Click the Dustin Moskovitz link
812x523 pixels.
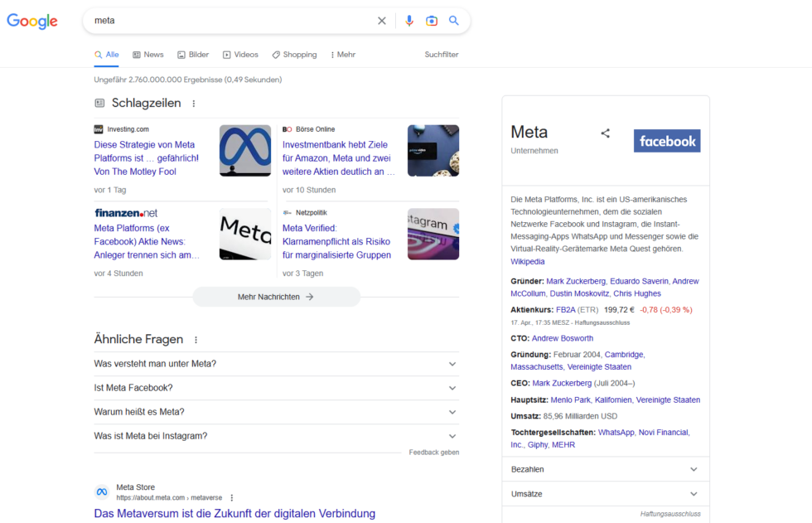tap(579, 293)
